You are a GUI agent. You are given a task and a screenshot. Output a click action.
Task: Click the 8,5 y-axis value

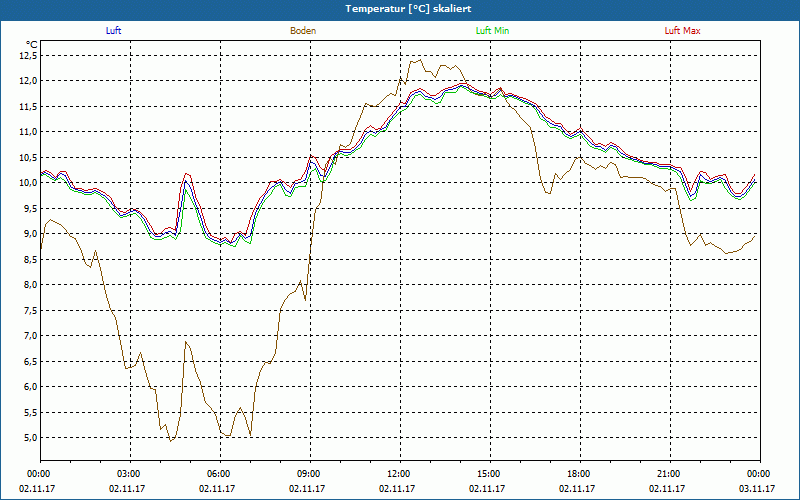pos(30,260)
